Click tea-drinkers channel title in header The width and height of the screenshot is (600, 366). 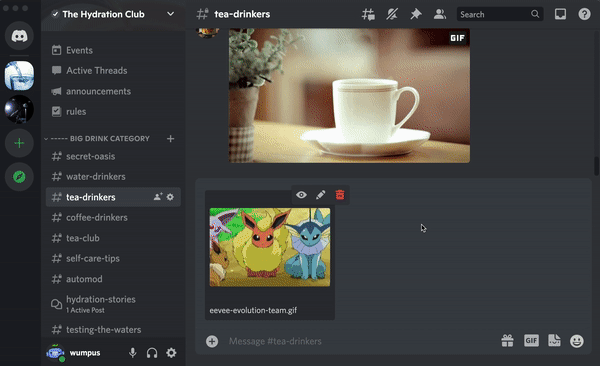242,14
